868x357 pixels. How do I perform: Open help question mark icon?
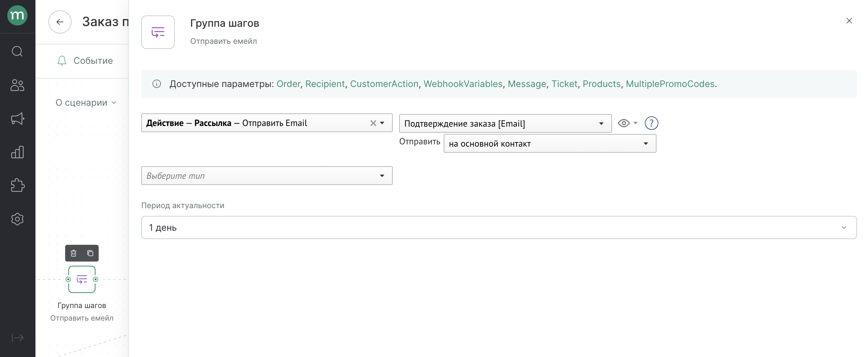click(651, 123)
